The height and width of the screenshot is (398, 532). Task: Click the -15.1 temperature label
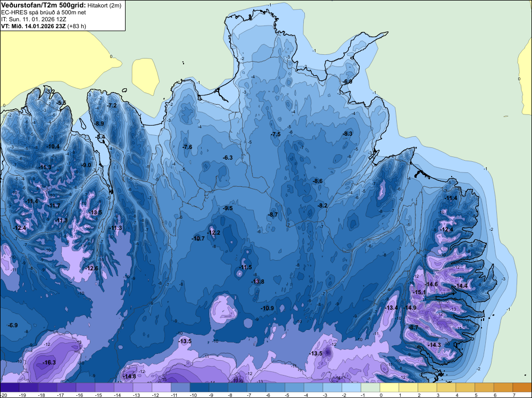(419, 293)
